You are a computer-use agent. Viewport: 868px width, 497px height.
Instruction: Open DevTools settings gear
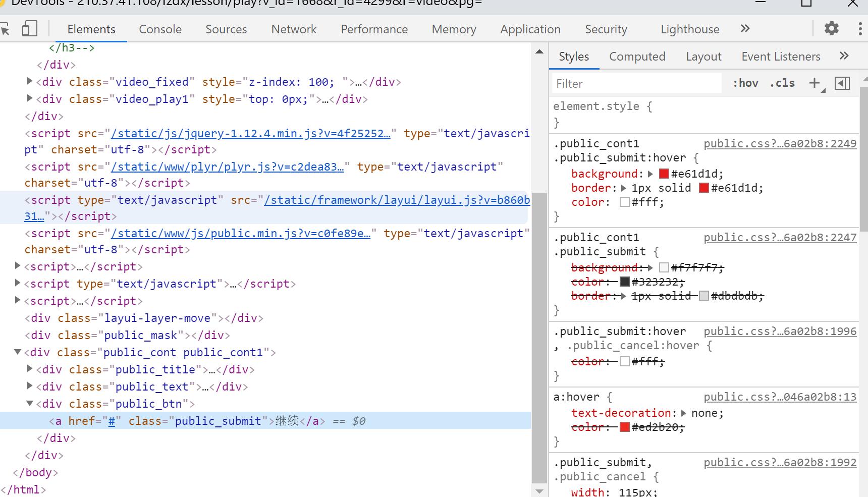pyautogui.click(x=831, y=28)
